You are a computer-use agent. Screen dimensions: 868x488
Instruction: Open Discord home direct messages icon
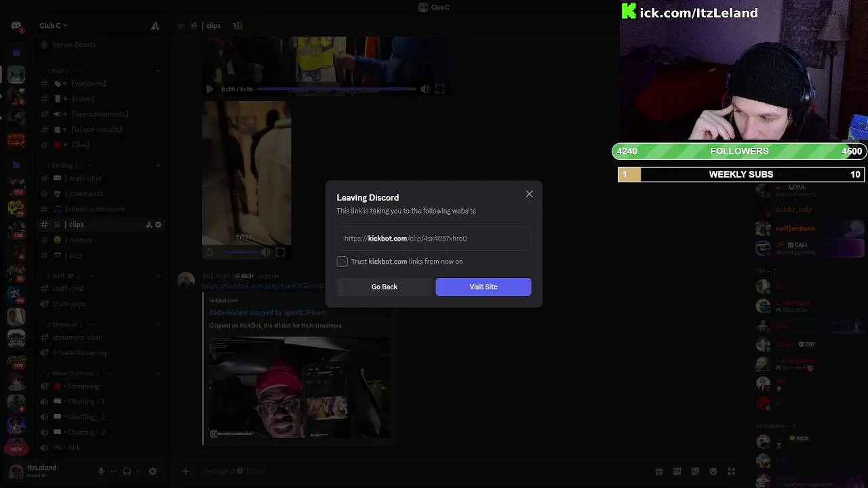point(16,26)
